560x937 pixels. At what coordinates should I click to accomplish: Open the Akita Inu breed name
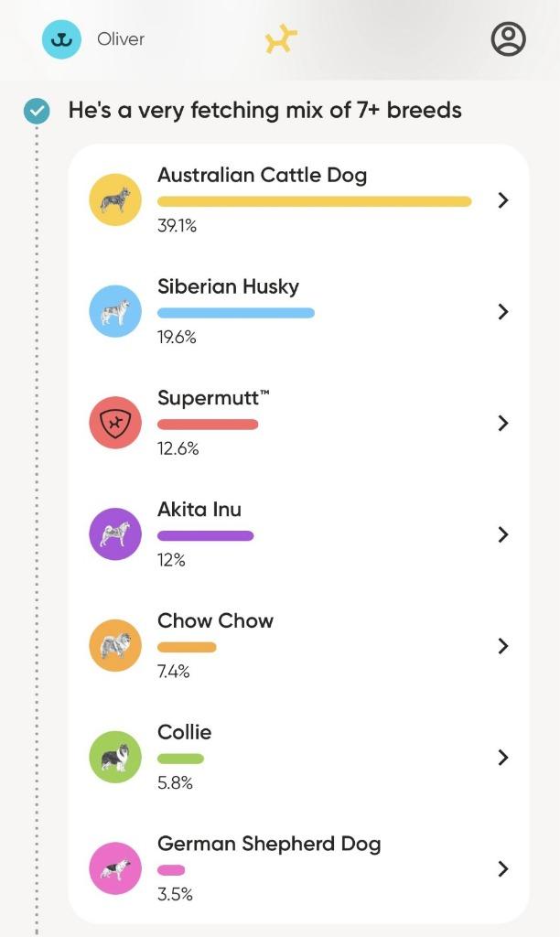tap(199, 510)
